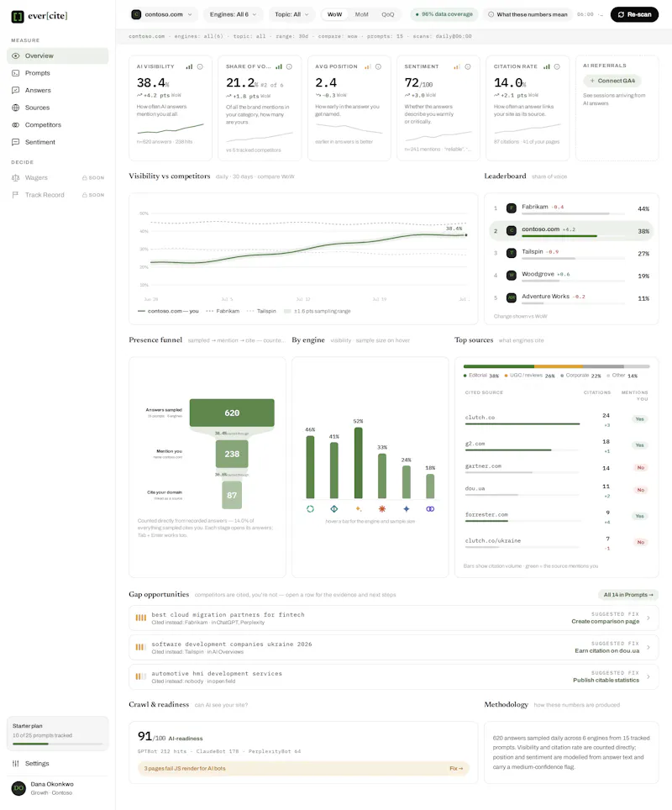This screenshot has width=672, height=810.
Task: Go to Overview in the sidebar
Action: click(58, 55)
